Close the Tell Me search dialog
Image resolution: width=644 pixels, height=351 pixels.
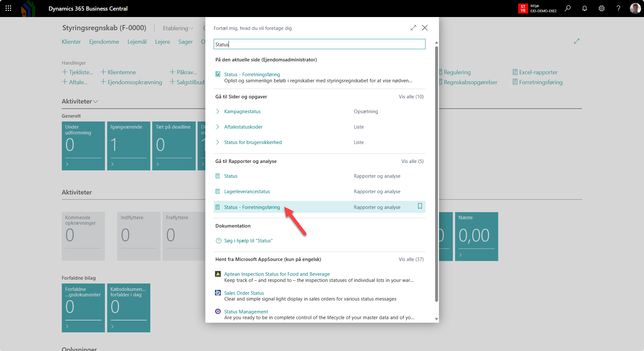(x=425, y=28)
